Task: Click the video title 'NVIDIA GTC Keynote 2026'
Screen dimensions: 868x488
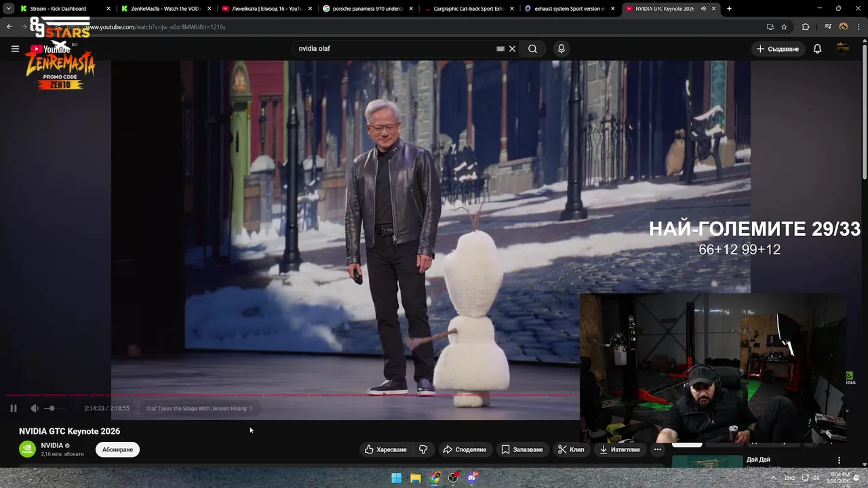Action: (69, 431)
